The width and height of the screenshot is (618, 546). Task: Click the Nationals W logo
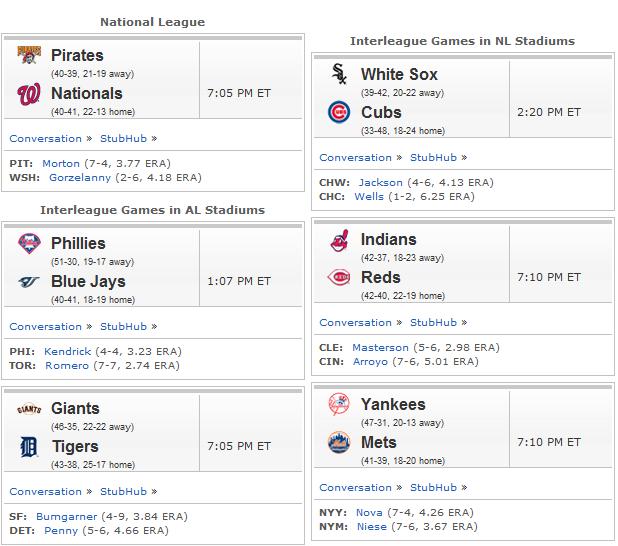click(29, 94)
